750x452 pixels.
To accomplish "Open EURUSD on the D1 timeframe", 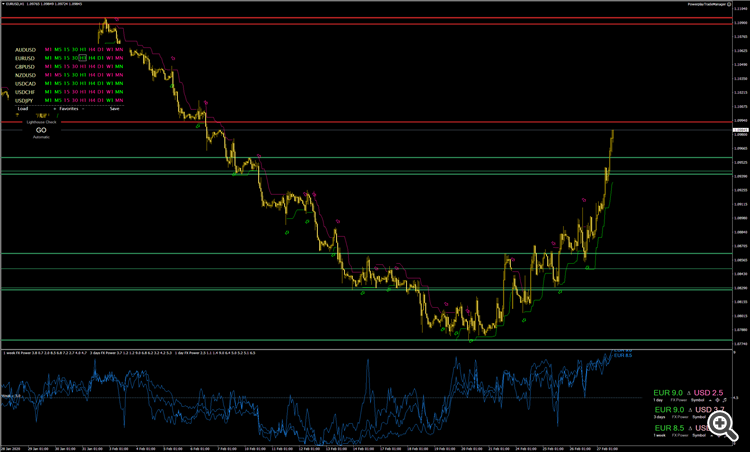I will 100,58.
